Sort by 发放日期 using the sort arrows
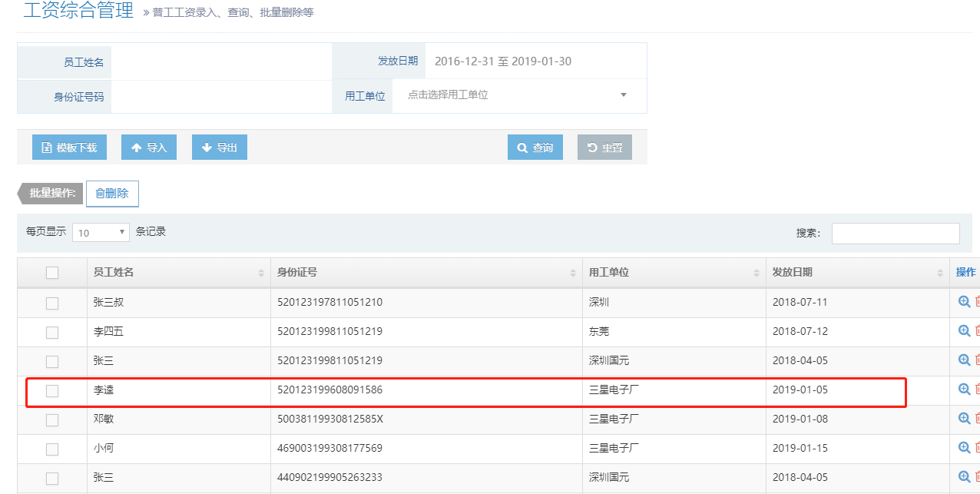Screen dimensions: 980x494 [x=940, y=273]
